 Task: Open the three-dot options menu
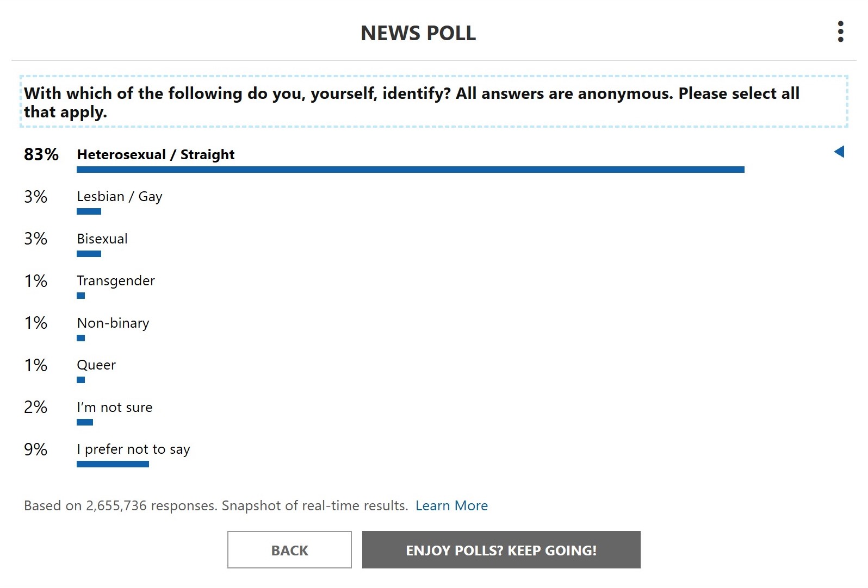tap(840, 32)
